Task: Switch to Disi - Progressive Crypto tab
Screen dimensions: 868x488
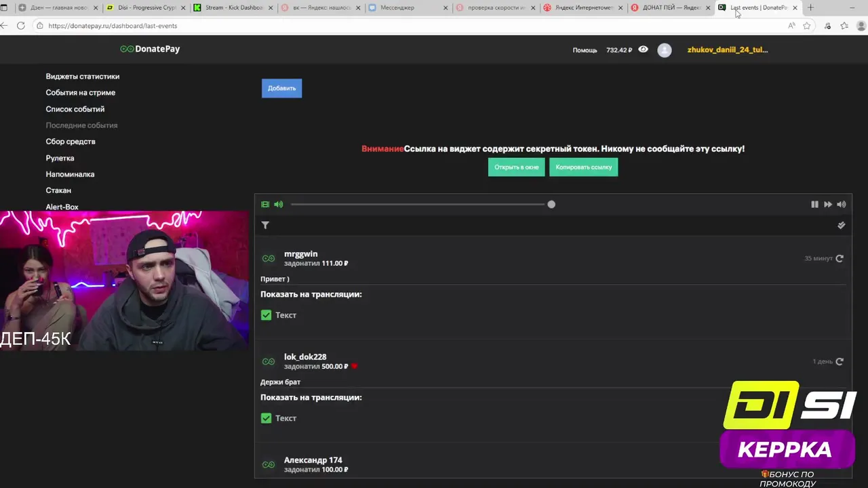Action: pyautogui.click(x=146, y=7)
